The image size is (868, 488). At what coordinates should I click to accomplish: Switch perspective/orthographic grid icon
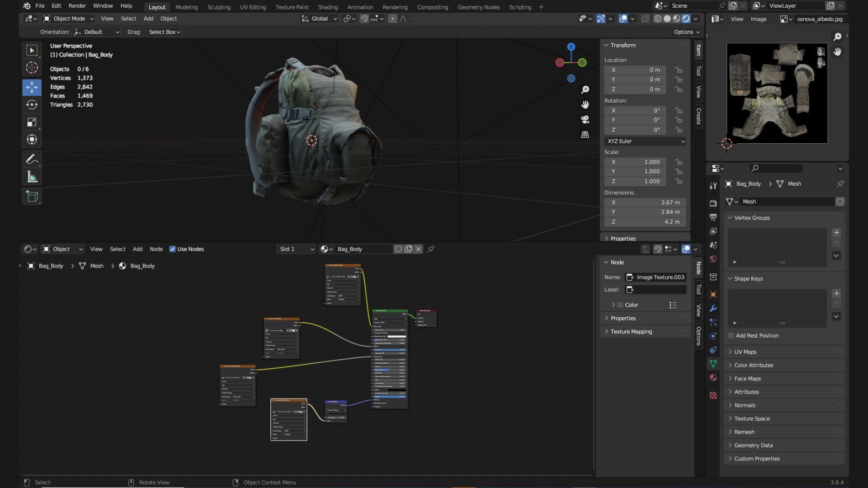click(585, 135)
